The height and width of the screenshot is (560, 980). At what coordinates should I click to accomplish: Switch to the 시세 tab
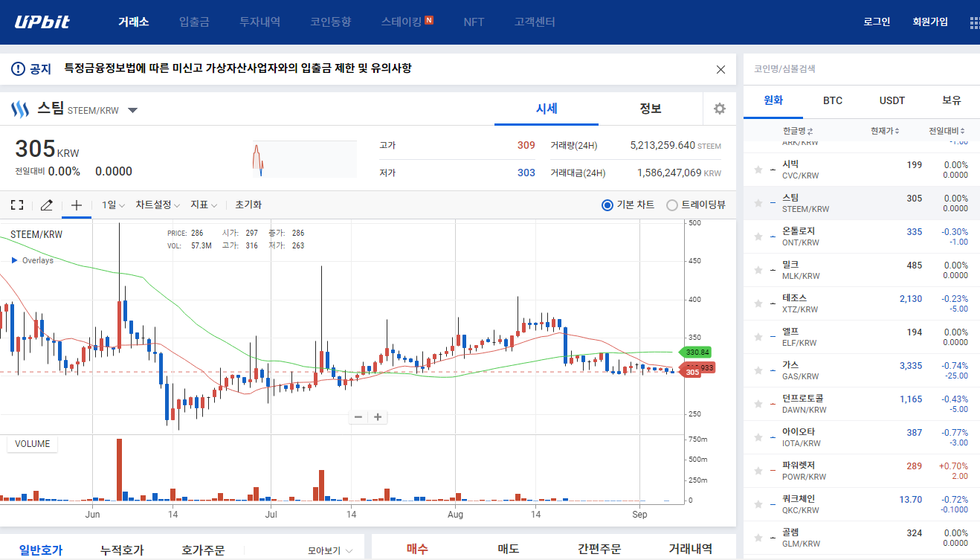coord(547,109)
